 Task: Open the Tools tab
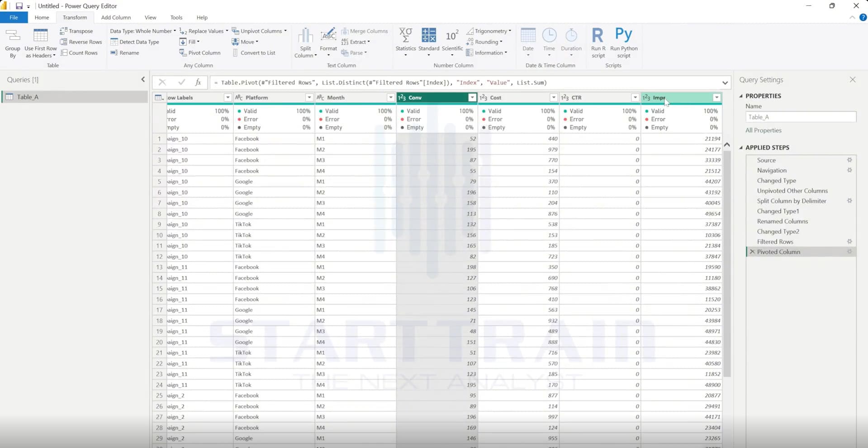point(176,17)
